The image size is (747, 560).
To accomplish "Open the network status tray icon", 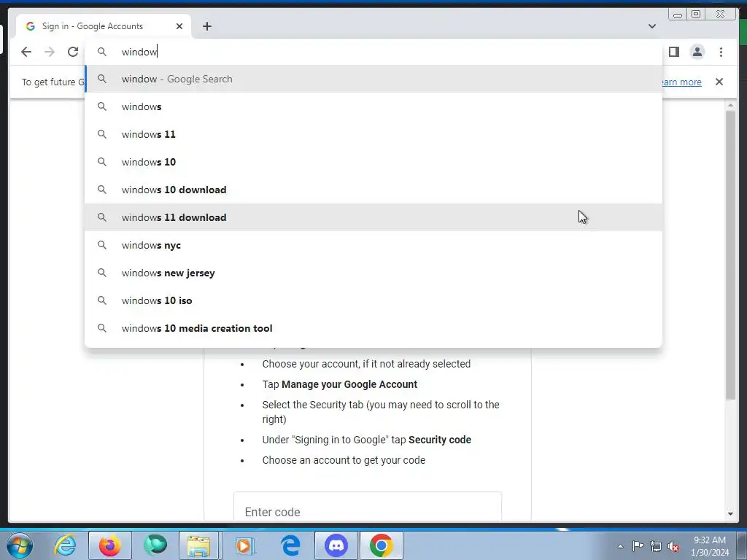I will tap(656, 546).
